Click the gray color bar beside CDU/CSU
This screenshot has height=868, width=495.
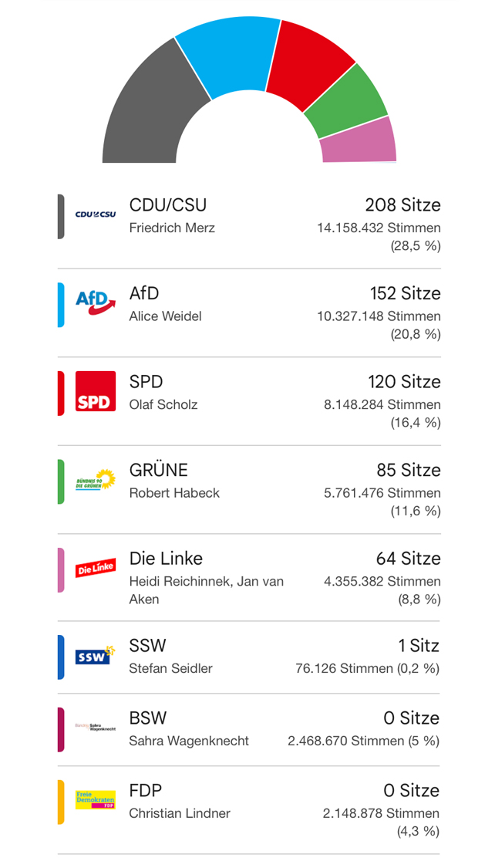coord(61,216)
